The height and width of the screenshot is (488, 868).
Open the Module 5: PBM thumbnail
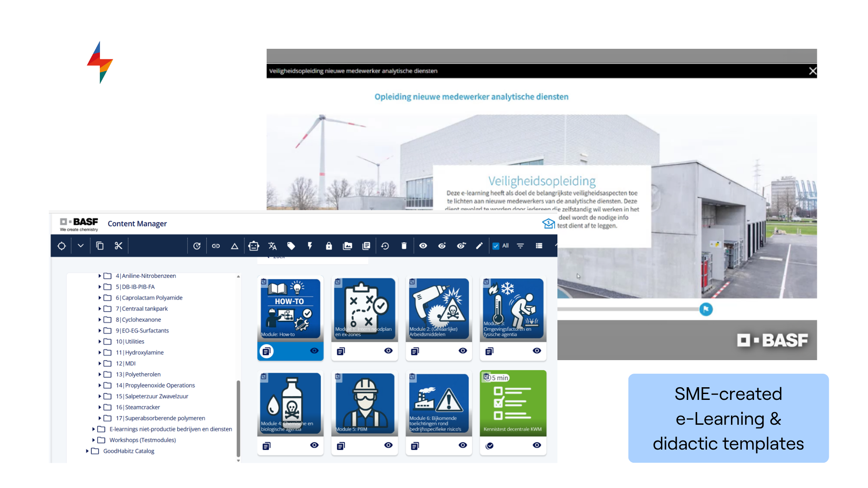pyautogui.click(x=364, y=402)
